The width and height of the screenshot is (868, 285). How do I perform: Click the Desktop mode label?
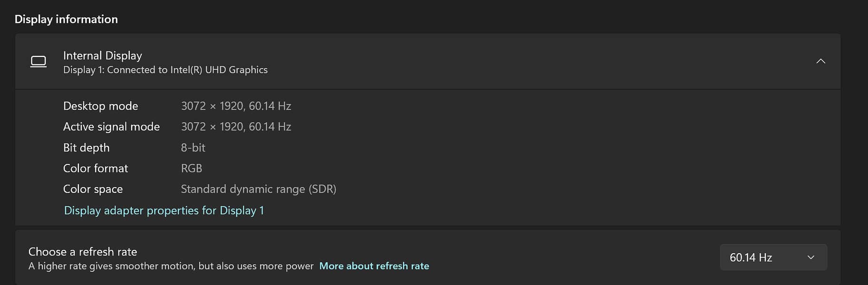101,106
